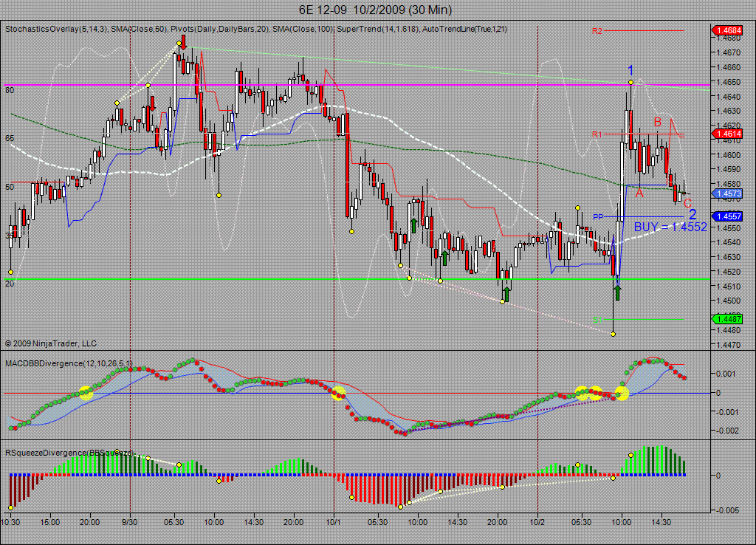Click the chart title 6E 12-09 10/2/2009 (30 Min)
This screenshot has width=756, height=545.
point(375,10)
